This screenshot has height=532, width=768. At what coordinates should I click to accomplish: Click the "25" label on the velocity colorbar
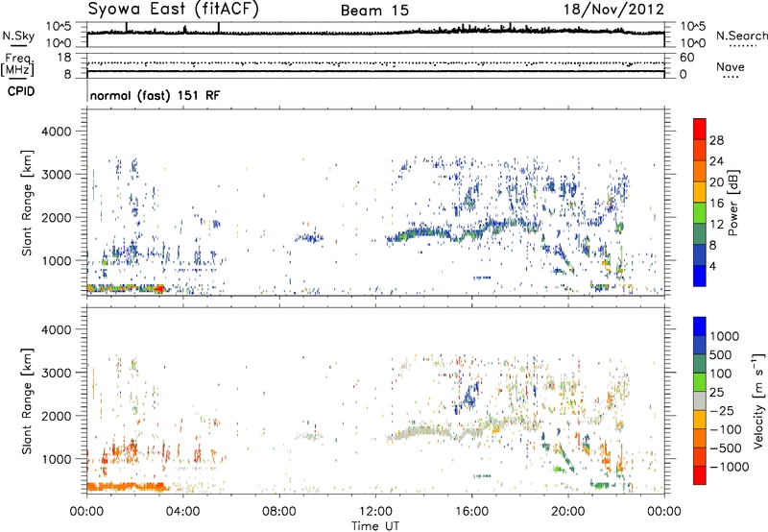pyautogui.click(x=716, y=392)
